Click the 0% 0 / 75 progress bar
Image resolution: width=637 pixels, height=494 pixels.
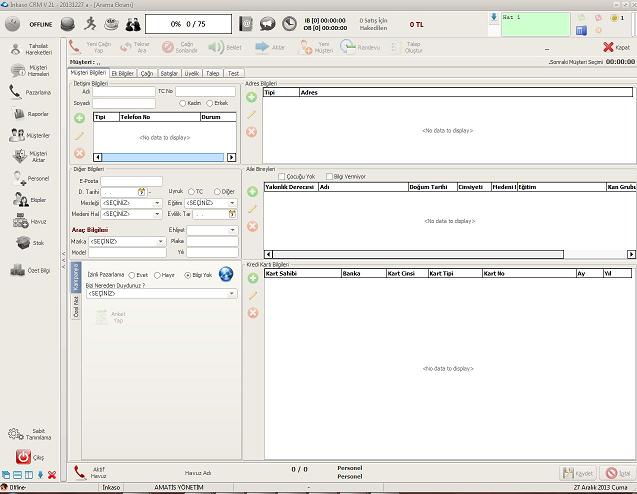click(188, 24)
